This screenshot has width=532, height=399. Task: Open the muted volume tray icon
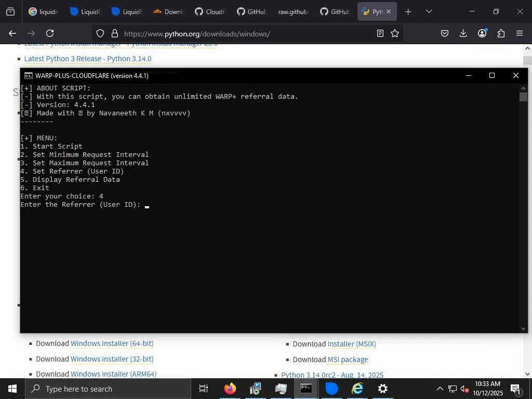[x=464, y=389]
